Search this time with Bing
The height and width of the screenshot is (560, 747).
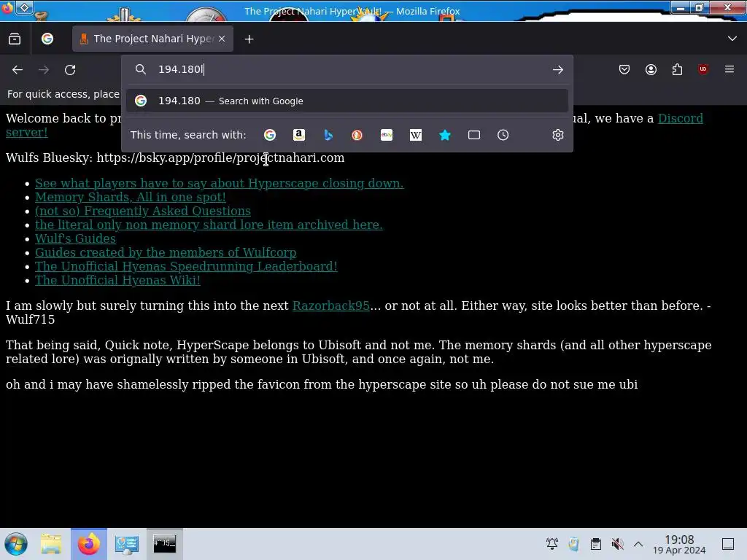[328, 135]
